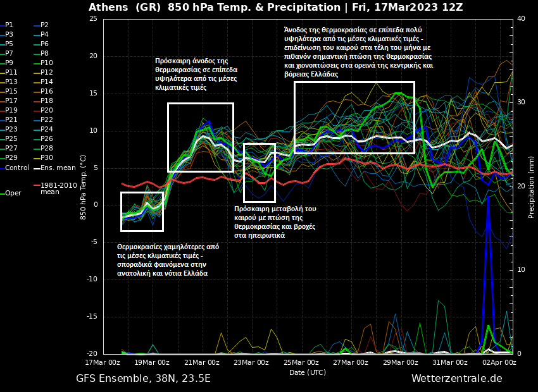Select the 1981-2010 mean legend entry

pos(58,188)
